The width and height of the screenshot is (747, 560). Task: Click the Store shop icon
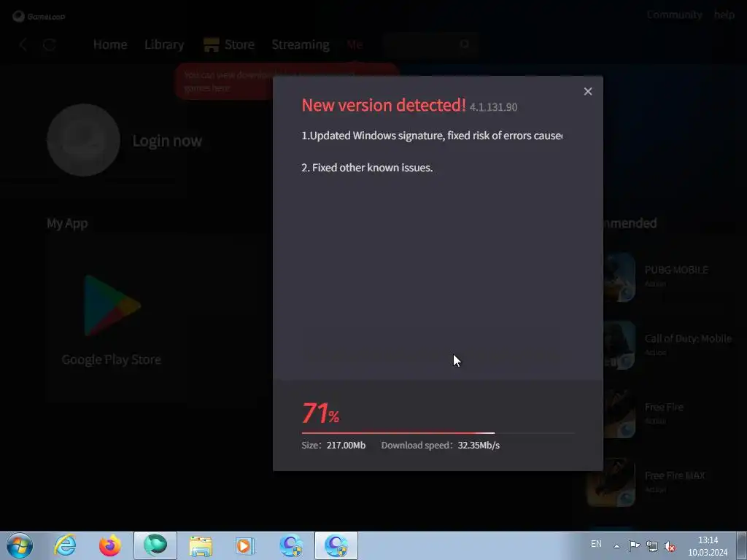211,44
